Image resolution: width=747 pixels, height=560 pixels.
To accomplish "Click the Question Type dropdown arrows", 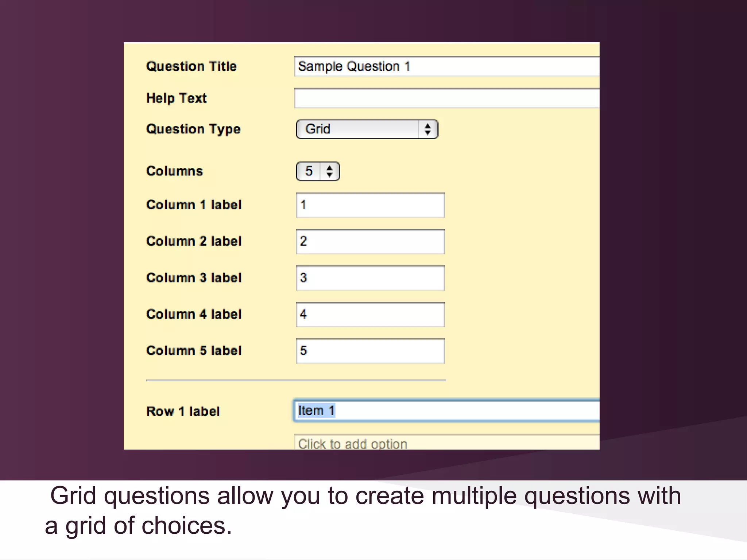I will 428,129.
